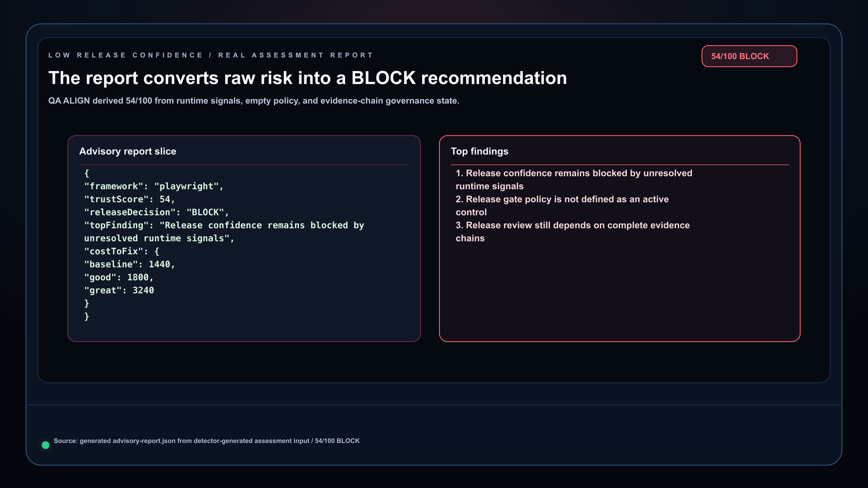Click the "releaseDecision": "BLOCK" line
This screenshot has width=868, height=488.
click(157, 212)
